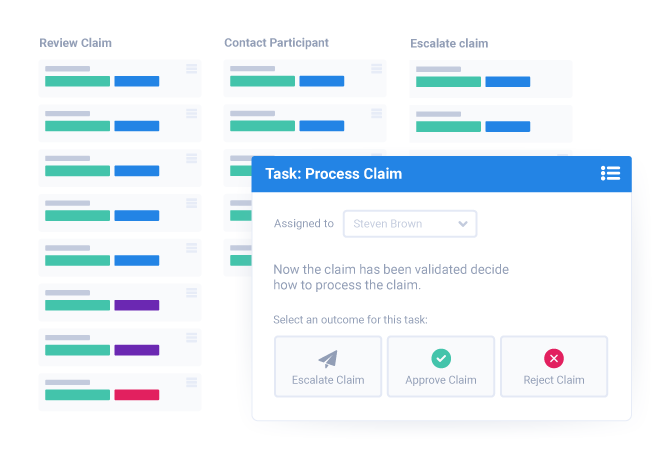This screenshot has width=665, height=450.
Task: Click the green checkmark Approve Claim icon
Action: [440, 358]
